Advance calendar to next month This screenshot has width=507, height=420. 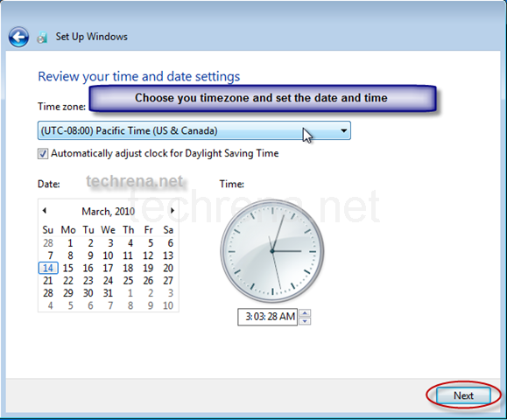pos(173,211)
